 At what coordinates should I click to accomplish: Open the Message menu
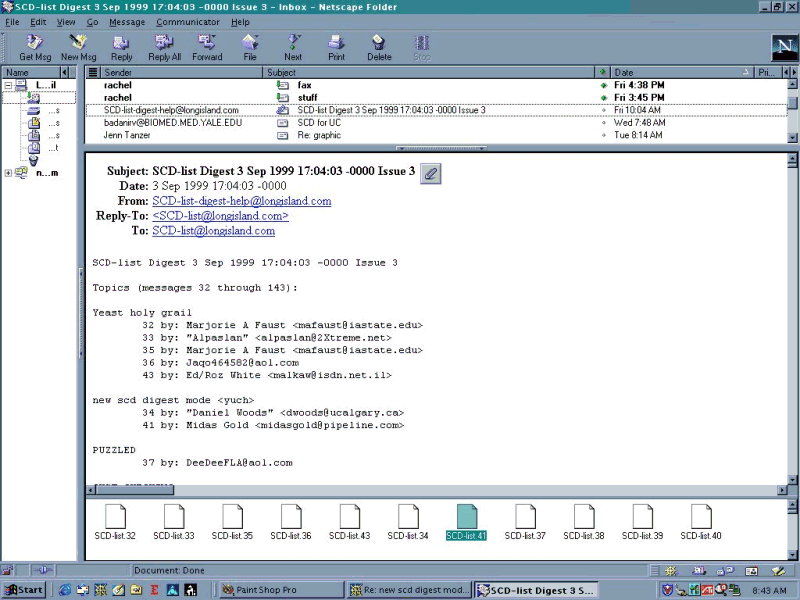click(x=127, y=21)
